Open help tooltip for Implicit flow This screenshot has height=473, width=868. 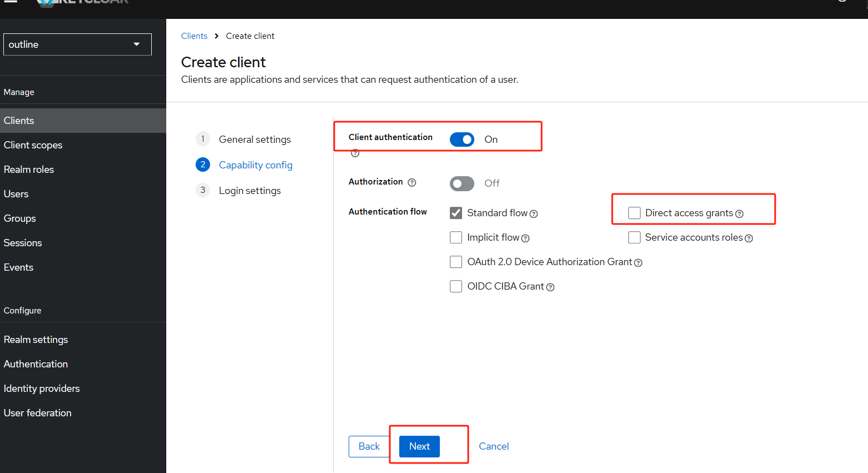pyautogui.click(x=525, y=238)
